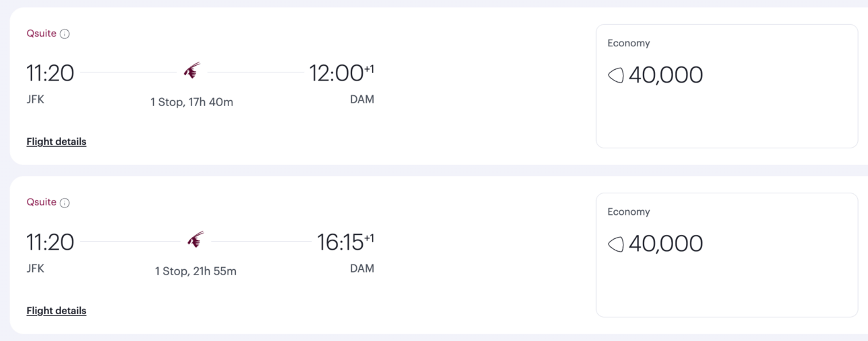The height and width of the screenshot is (341, 868).
Task: Click Avios icon in second Economy fare card
Action: 616,244
